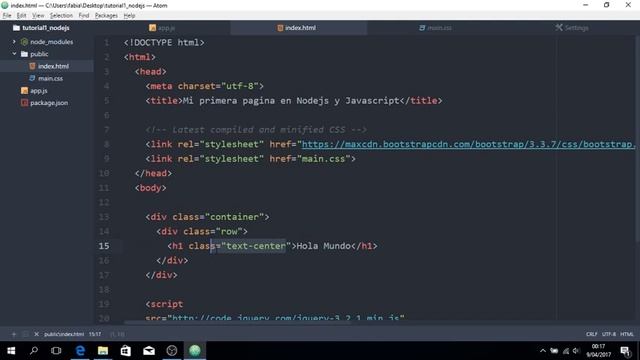Click the status bar plus icon

(x=13, y=334)
